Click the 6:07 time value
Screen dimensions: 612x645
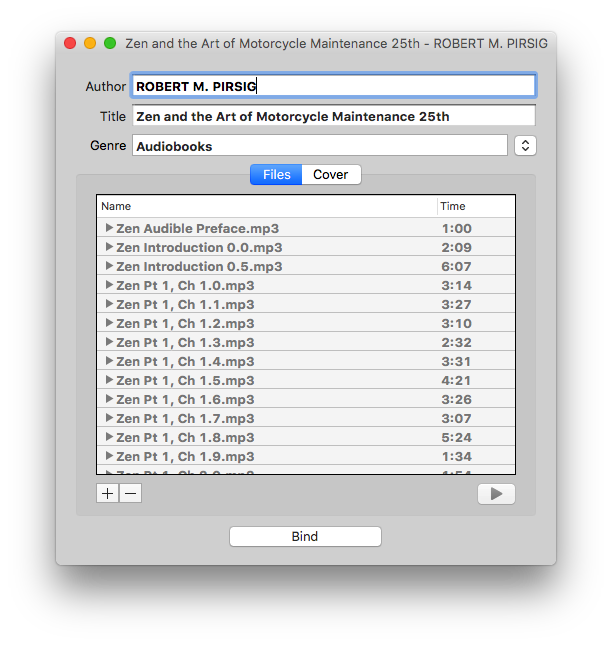tap(457, 266)
